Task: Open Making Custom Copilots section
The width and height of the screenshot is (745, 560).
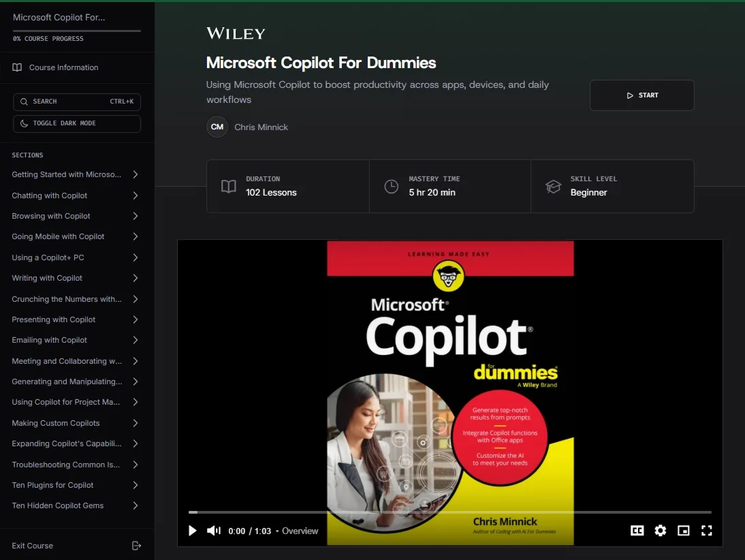Action: 76,423
